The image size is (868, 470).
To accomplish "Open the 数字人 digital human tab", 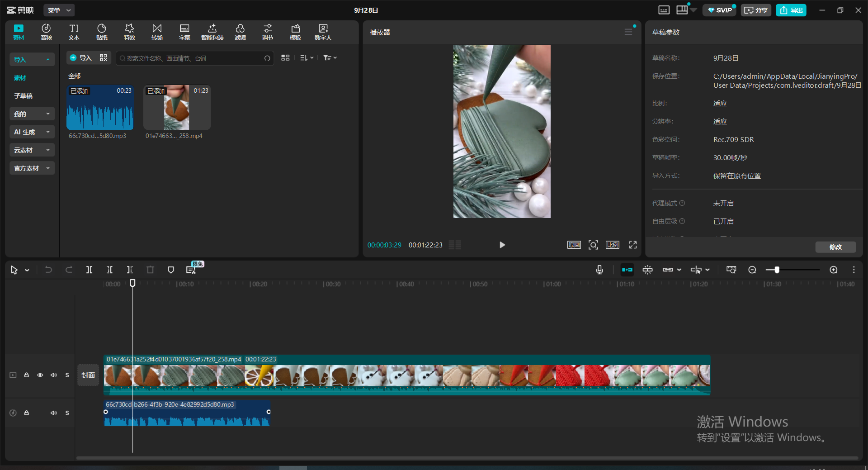I will click(323, 32).
